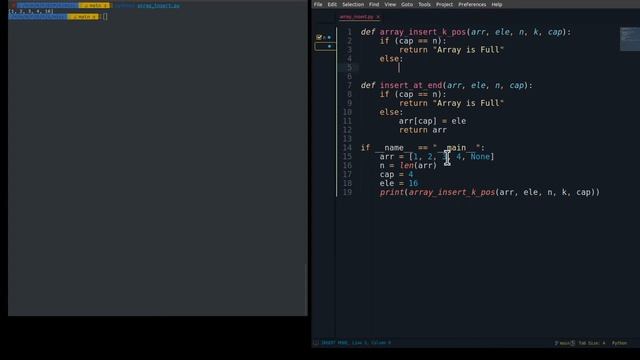Open the Tools menu
640x360 pixels.
coord(424,4)
